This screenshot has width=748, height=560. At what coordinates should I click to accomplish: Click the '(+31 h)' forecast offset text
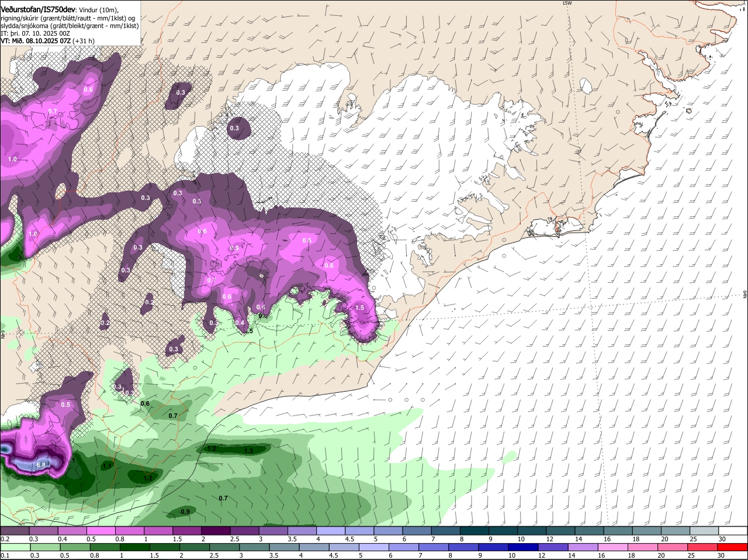coord(84,41)
